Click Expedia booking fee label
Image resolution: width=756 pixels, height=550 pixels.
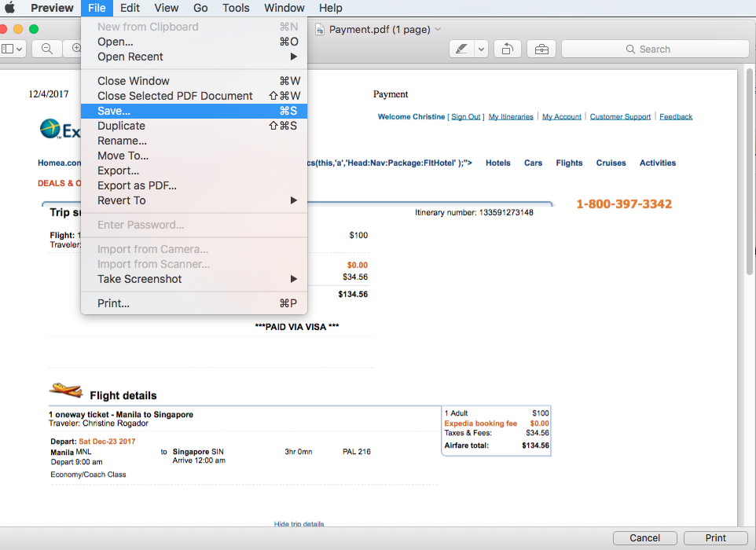480,423
